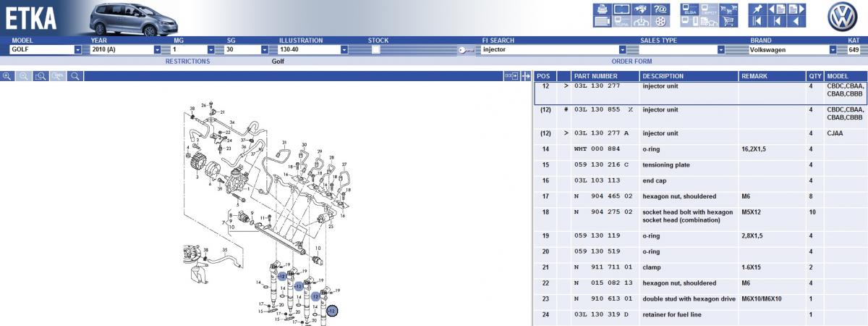Select the tensioning plate row
868x326 pixels.
[700, 165]
